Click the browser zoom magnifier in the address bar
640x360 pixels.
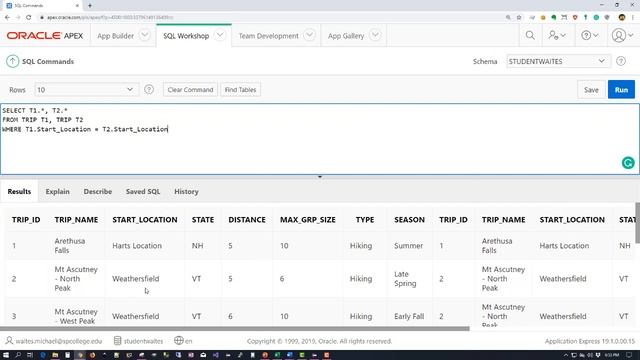(x=508, y=17)
